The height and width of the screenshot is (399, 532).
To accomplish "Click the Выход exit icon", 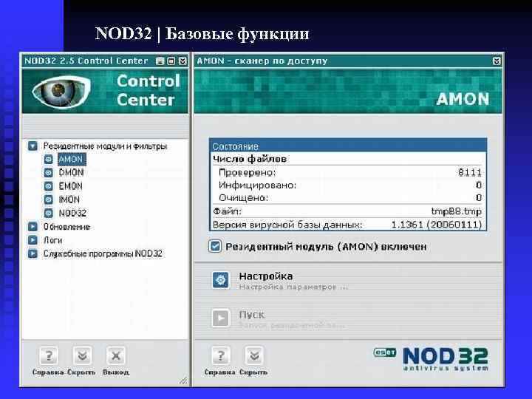I will click(116, 355).
